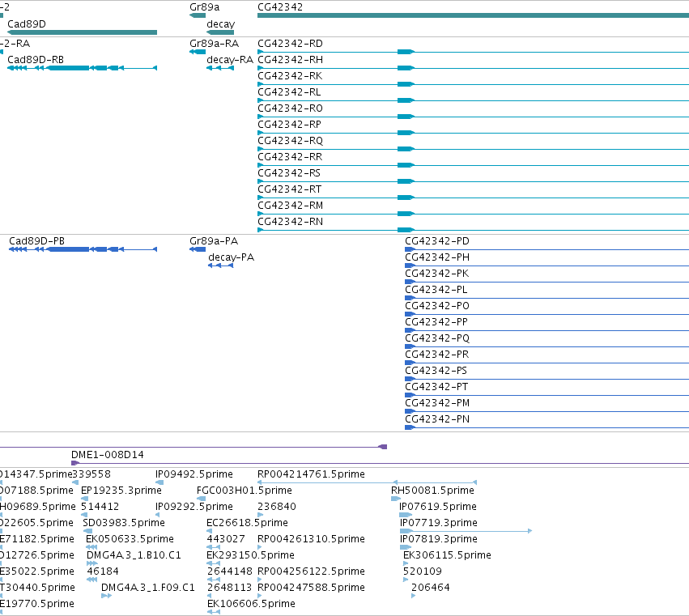689x616 pixels.
Task: Click EST RP004214761.5prime
Action: coord(311,474)
